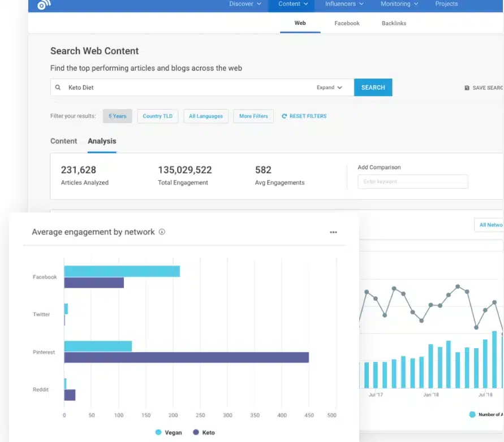Toggle the Country TLD filter chip
The width and height of the screenshot is (504, 442).
point(158,116)
